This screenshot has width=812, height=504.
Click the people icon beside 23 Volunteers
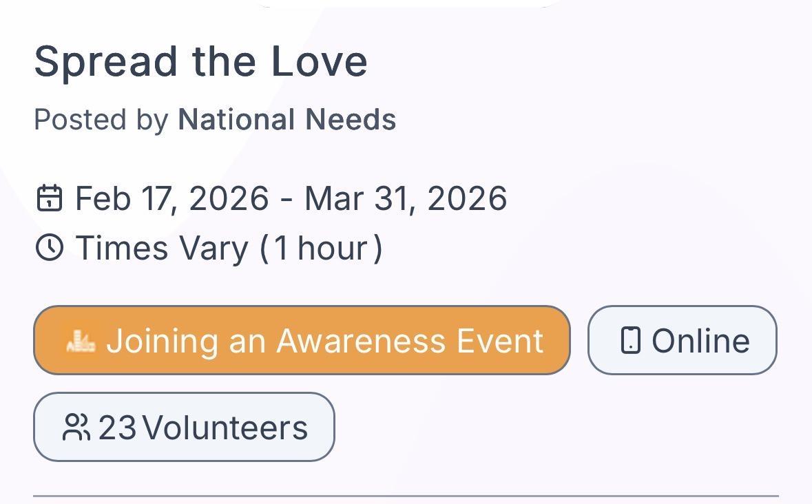(76, 427)
